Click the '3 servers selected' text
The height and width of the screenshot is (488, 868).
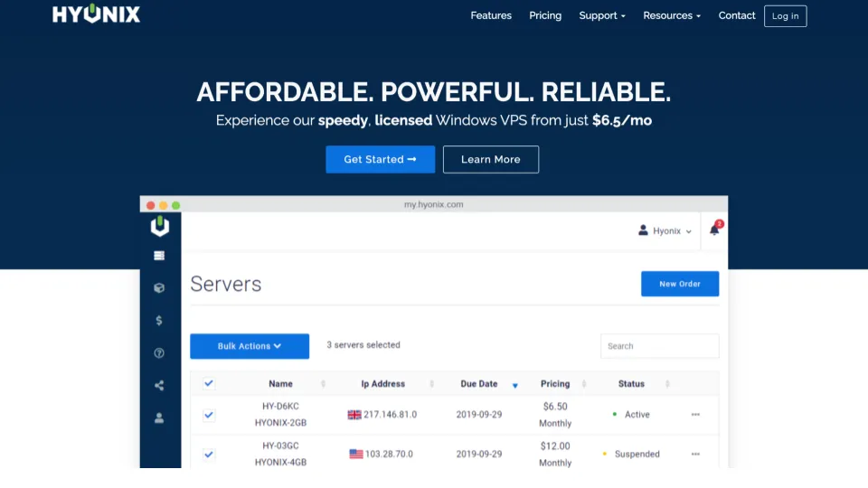[x=363, y=345]
